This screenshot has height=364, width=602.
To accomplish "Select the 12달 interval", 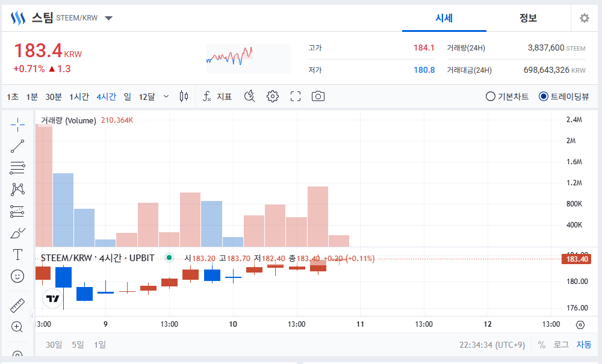I will [x=147, y=97].
